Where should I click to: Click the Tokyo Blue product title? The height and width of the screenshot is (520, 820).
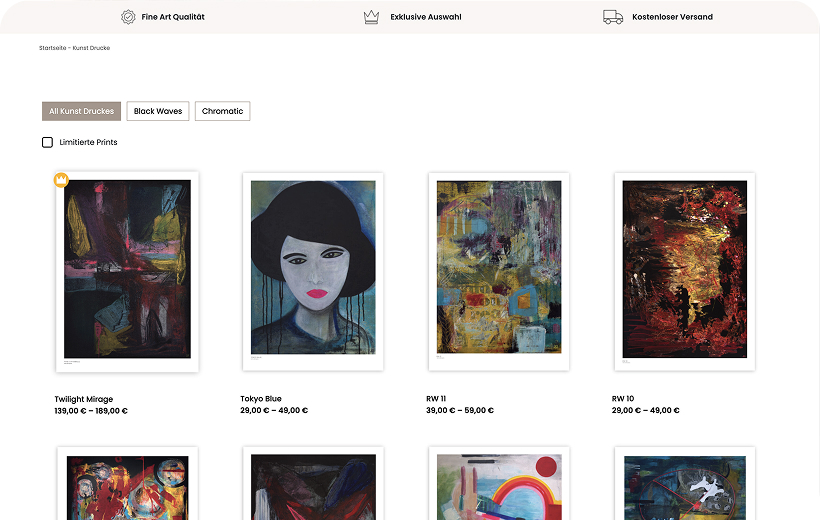[261, 399]
